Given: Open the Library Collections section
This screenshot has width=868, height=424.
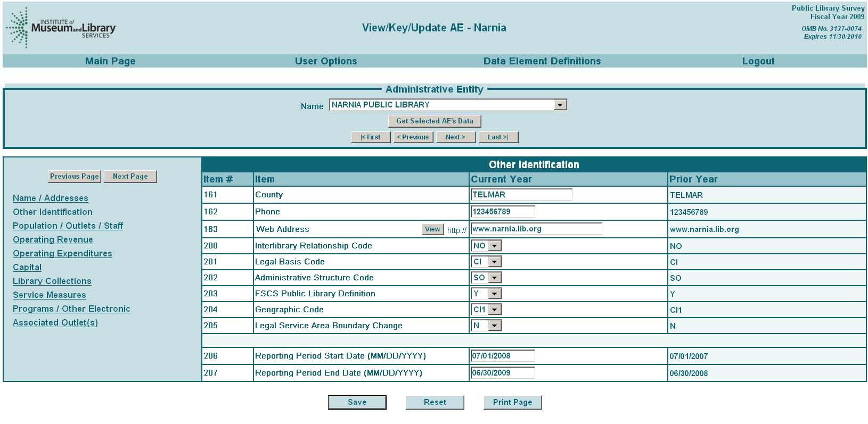Looking at the screenshot, I should point(52,281).
